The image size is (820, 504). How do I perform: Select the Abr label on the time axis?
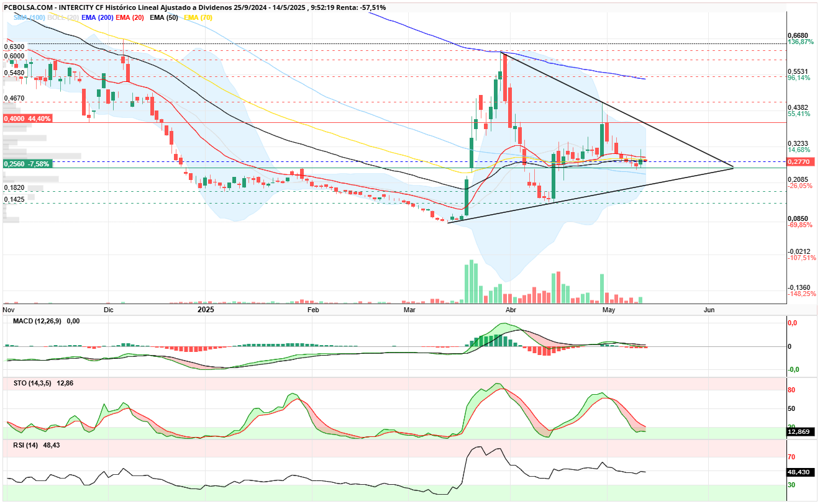point(511,309)
